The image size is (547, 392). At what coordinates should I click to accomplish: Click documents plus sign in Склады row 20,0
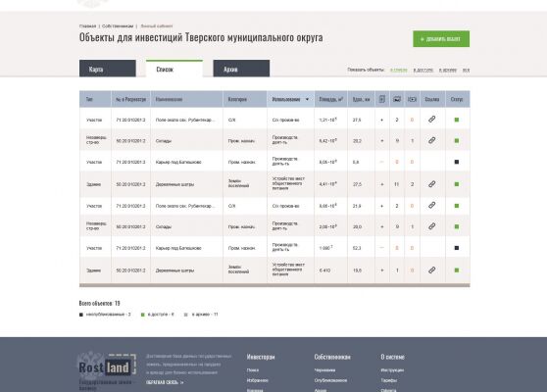click(x=382, y=227)
